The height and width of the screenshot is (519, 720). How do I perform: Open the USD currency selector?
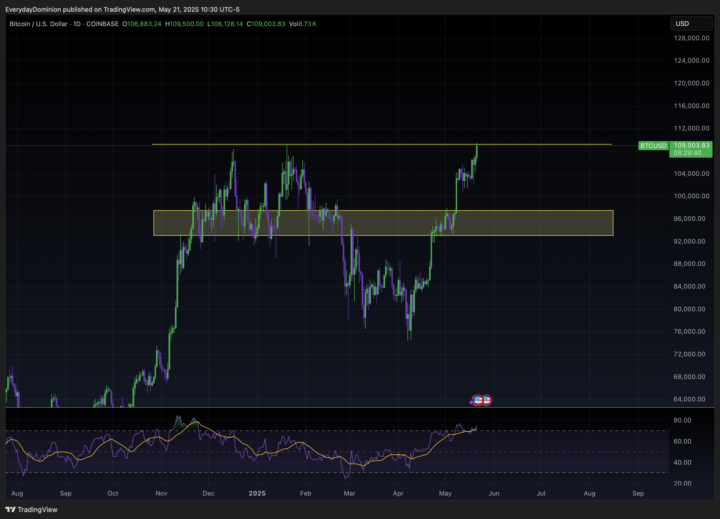click(691, 23)
